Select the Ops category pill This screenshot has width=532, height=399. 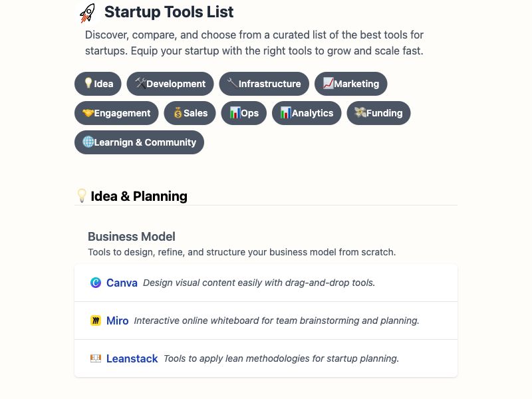pos(244,113)
